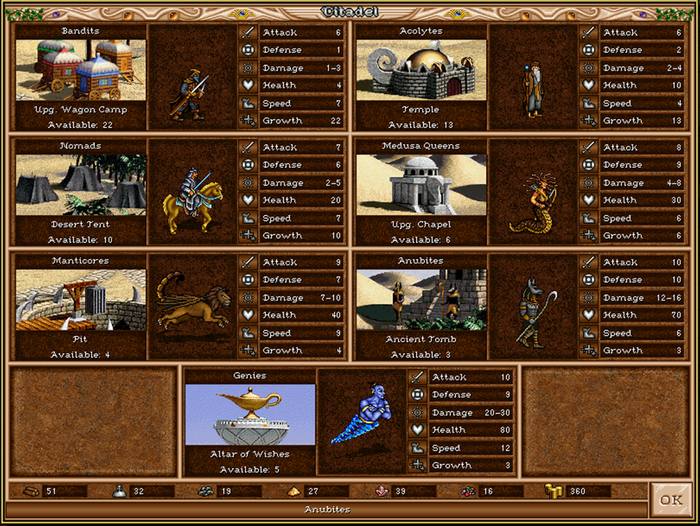Select the Upg. Chapel dwelling picture
The image size is (700, 526).
421,185
